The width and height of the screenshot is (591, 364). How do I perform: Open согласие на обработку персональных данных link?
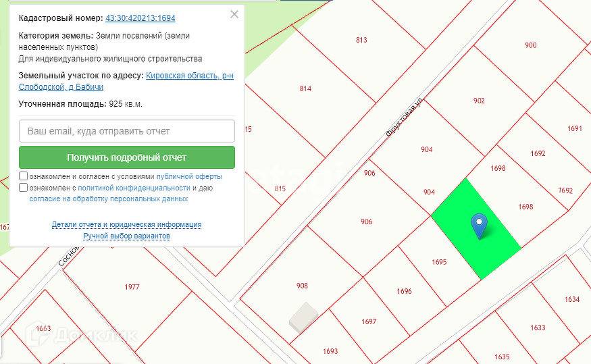tap(109, 199)
